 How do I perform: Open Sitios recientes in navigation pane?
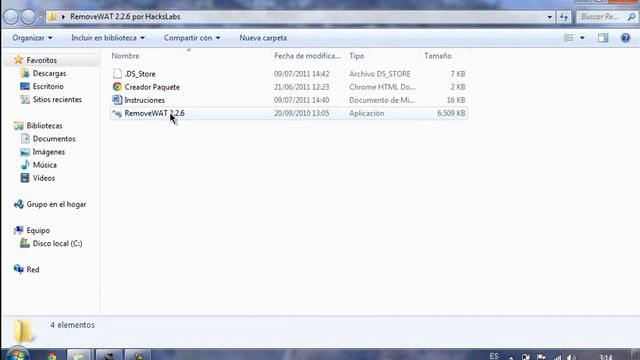57,99
